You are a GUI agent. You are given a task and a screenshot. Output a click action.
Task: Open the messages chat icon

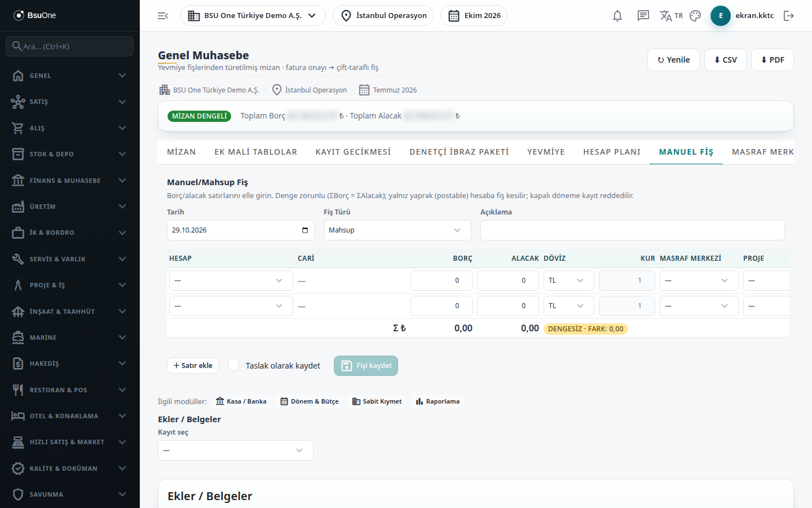(643, 16)
